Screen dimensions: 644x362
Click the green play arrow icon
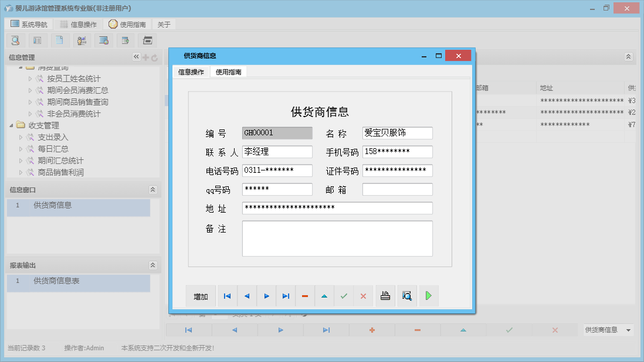pyautogui.click(x=429, y=296)
